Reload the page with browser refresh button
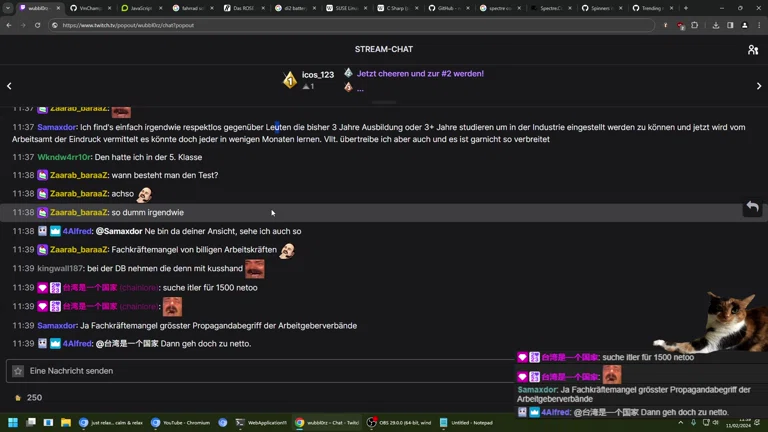The height and width of the screenshot is (432, 768). [x=38, y=25]
